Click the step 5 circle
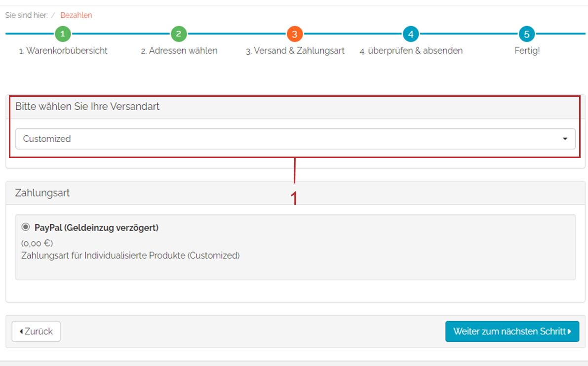Image resolution: width=588 pixels, height=366 pixels. [x=527, y=34]
